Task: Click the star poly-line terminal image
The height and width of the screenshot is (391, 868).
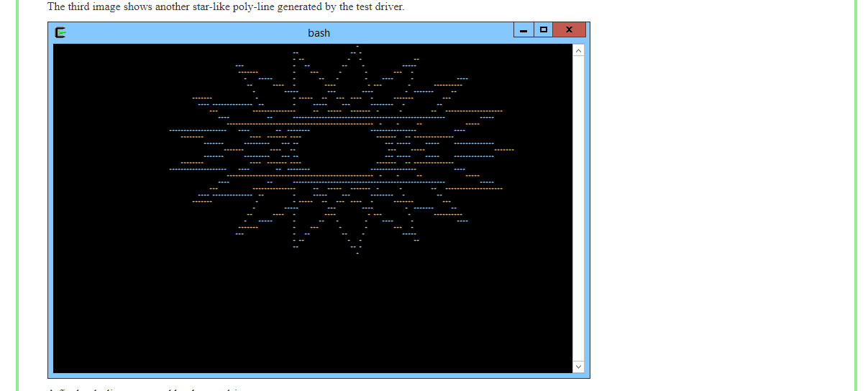Action: coord(319,200)
